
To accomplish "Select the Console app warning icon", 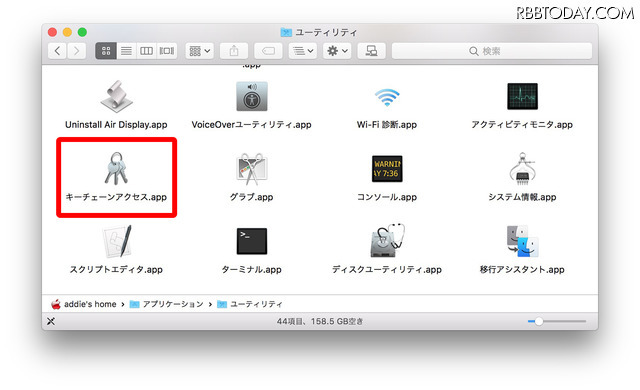I will click(x=387, y=168).
